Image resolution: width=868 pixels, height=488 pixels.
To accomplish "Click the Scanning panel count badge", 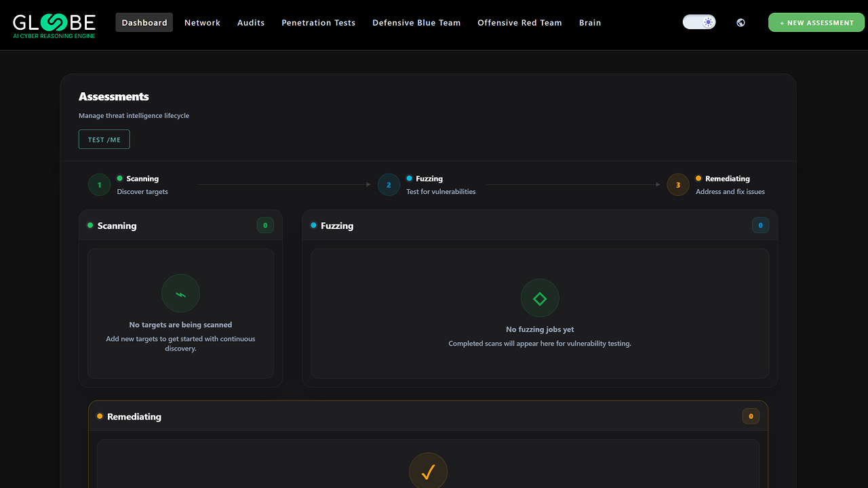I will tap(265, 225).
